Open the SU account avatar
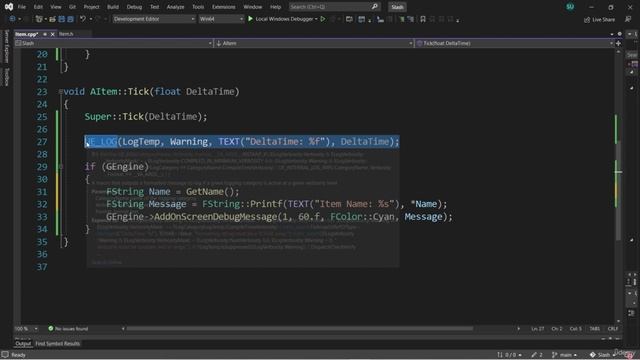 click(x=570, y=7)
